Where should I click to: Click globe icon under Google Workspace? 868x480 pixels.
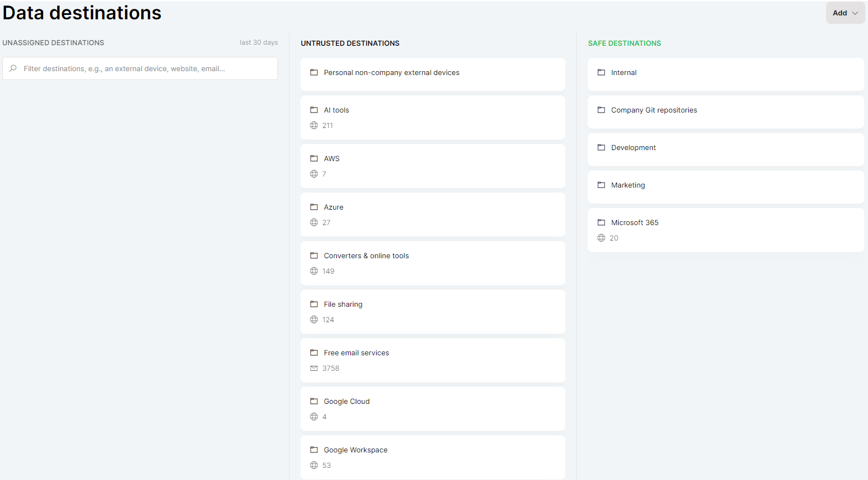tap(314, 465)
